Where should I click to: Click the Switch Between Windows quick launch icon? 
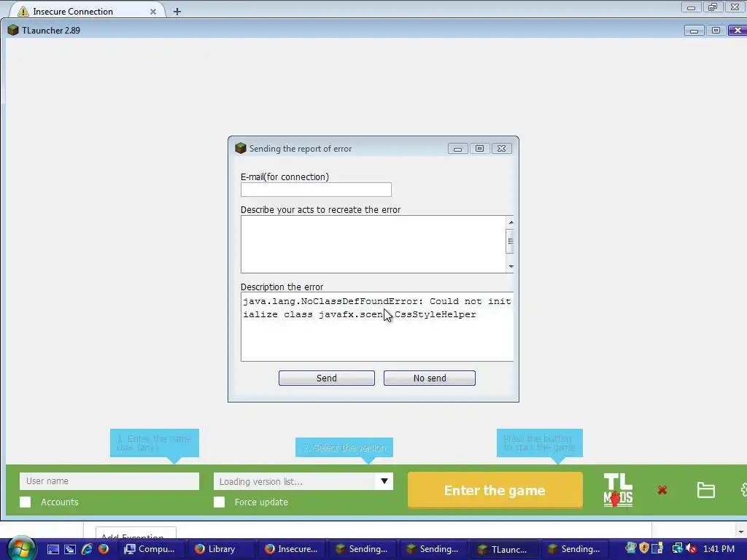(70, 549)
